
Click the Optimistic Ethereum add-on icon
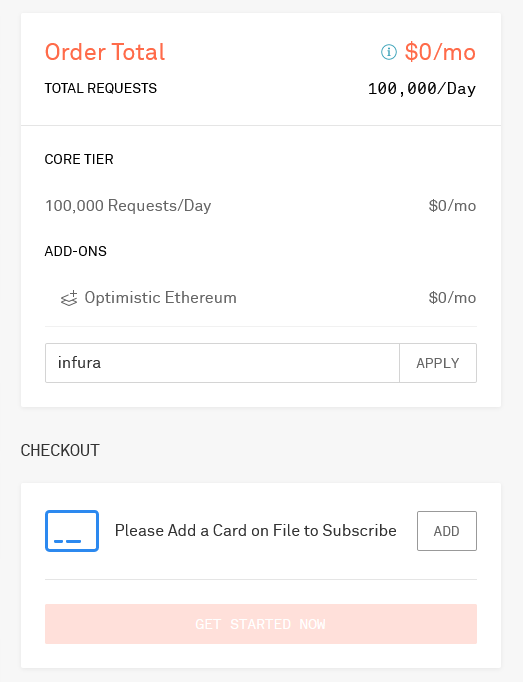69,298
